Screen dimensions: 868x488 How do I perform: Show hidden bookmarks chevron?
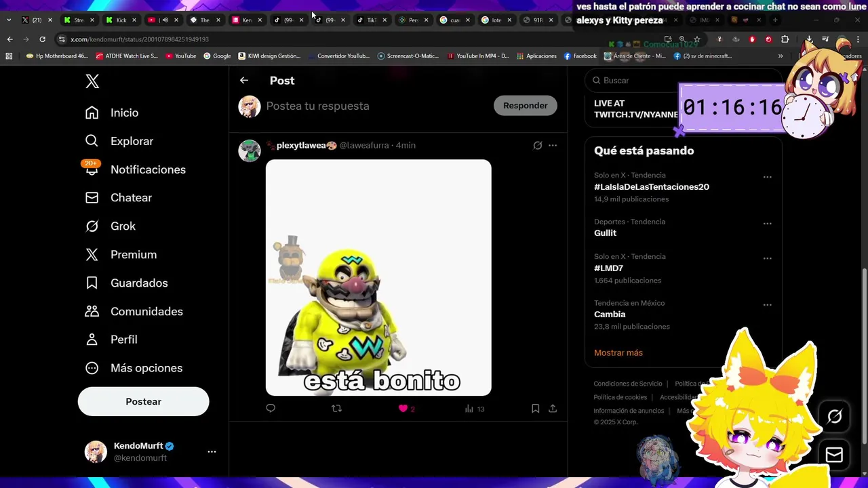781,56
